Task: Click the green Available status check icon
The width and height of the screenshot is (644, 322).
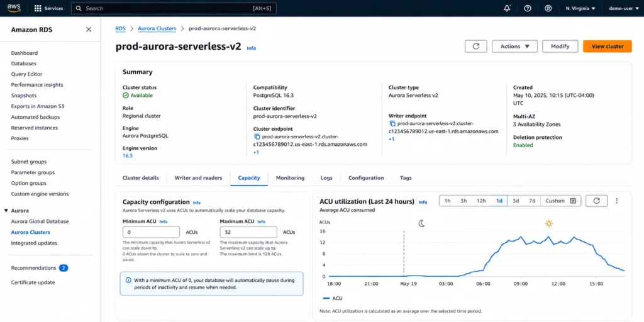Action: (x=126, y=96)
